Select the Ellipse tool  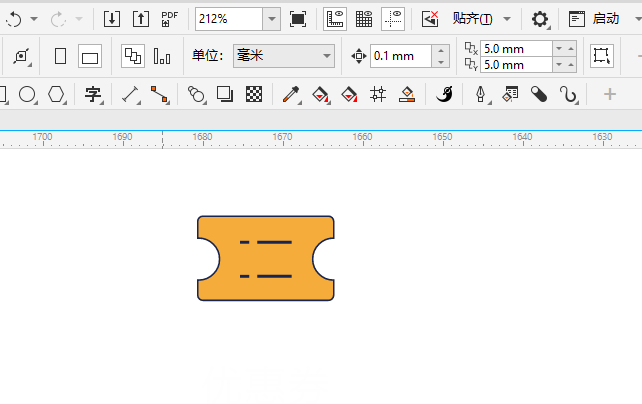27,95
